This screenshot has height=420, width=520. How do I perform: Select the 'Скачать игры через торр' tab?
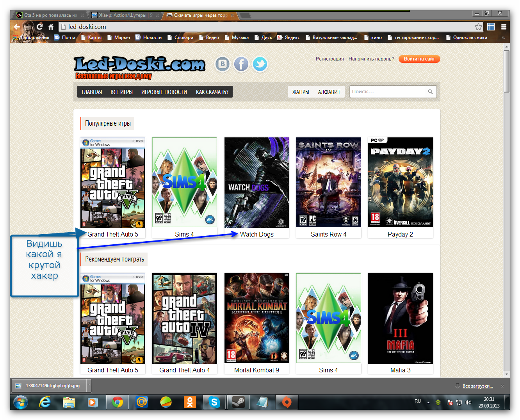coord(200,15)
